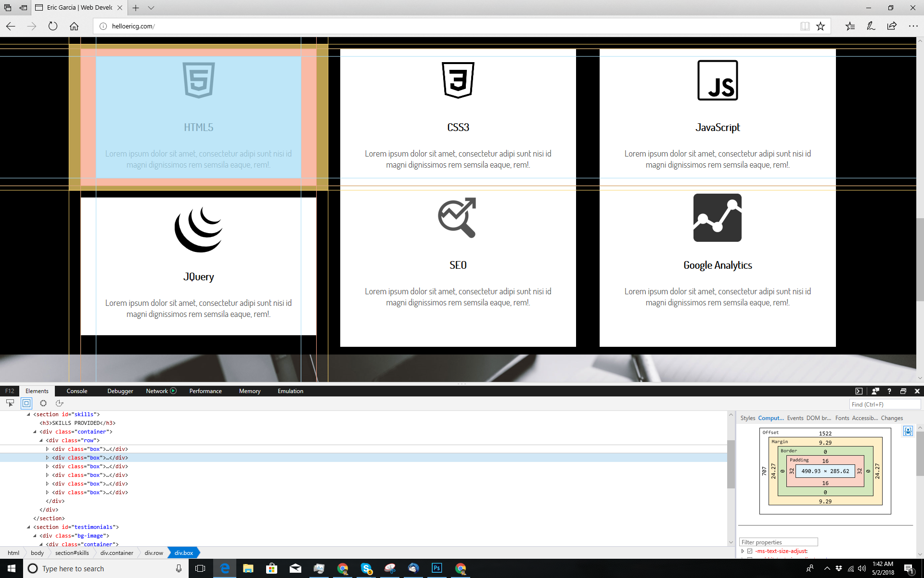Undock the DevTools panel
924x578 pixels.
click(x=903, y=391)
